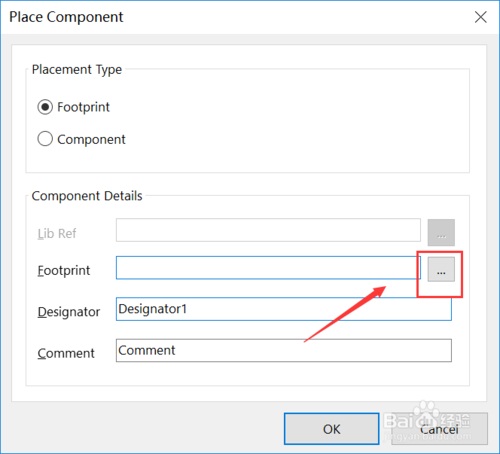This screenshot has height=454, width=500.
Task: Select the Footprint placement type radio button
Action: point(45,107)
